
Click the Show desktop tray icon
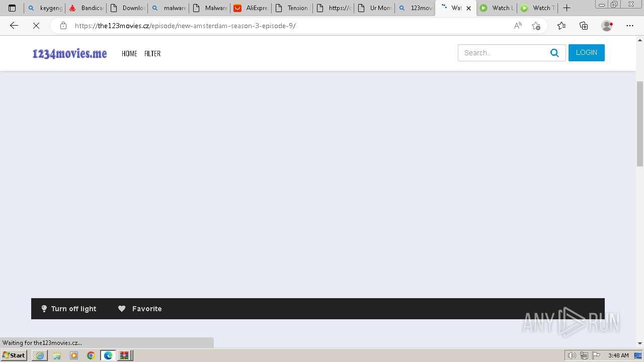pyautogui.click(x=638, y=355)
